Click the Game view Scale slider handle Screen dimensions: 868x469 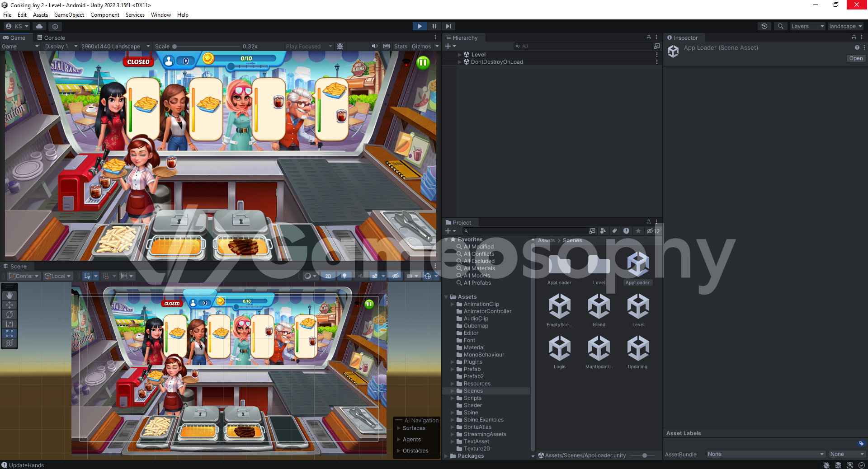coord(175,46)
